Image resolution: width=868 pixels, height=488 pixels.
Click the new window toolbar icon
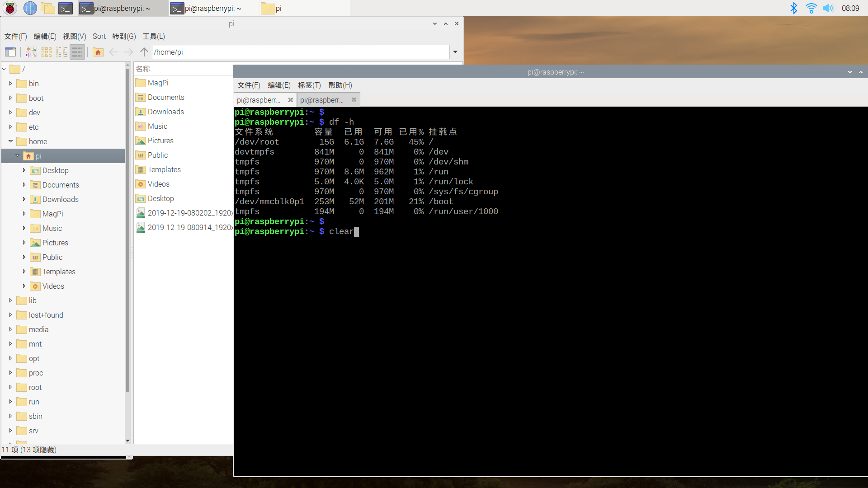pyautogui.click(x=10, y=52)
